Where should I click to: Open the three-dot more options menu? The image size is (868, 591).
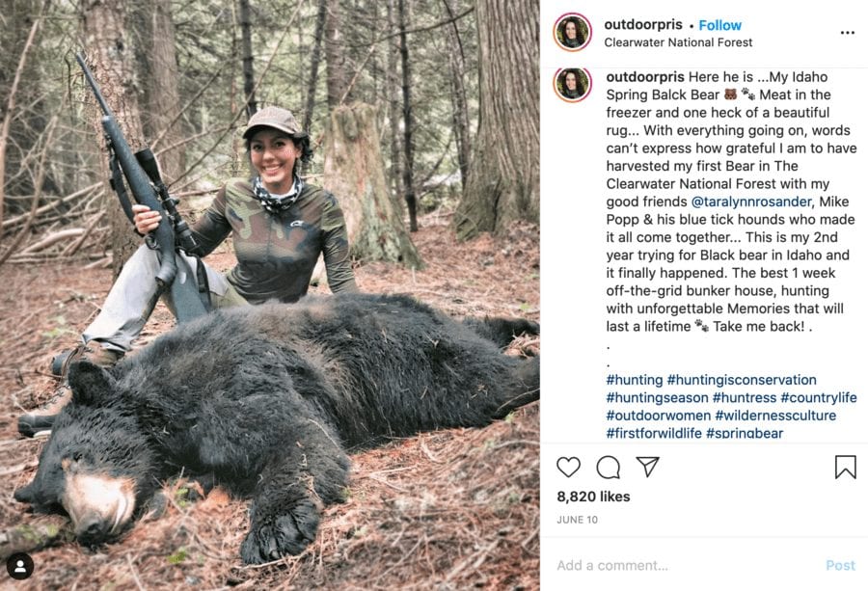[x=847, y=33]
